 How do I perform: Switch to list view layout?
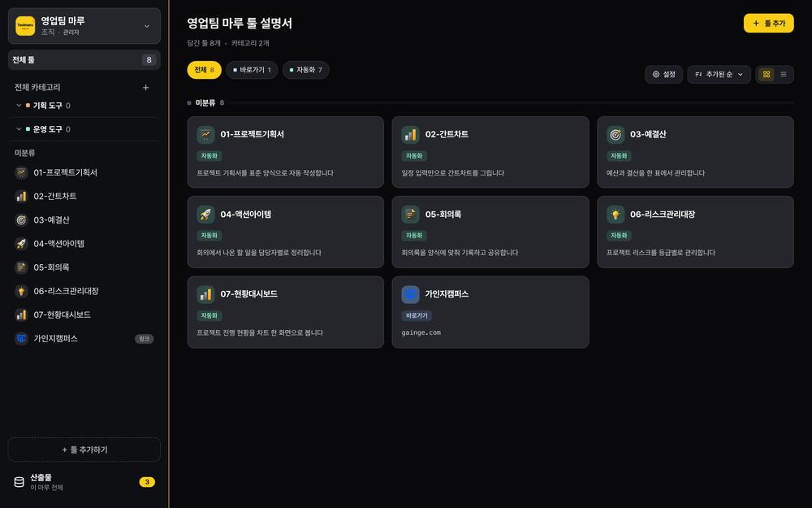[784, 74]
